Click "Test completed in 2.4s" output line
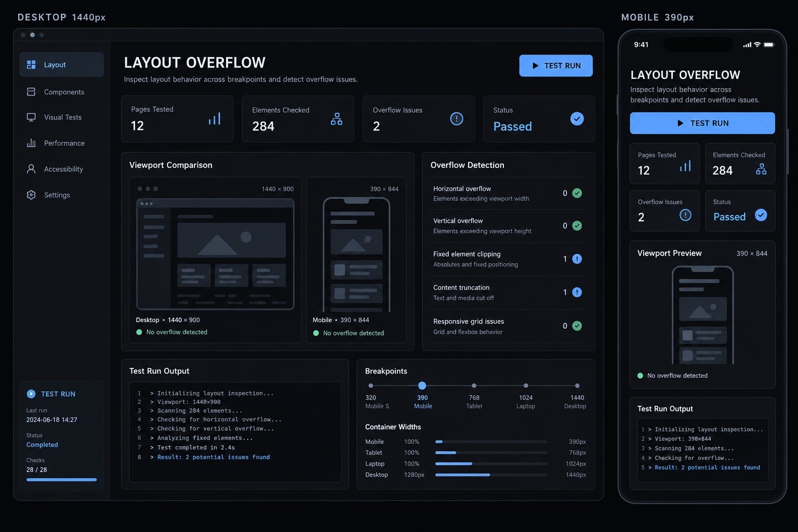The image size is (798, 532). point(196,447)
